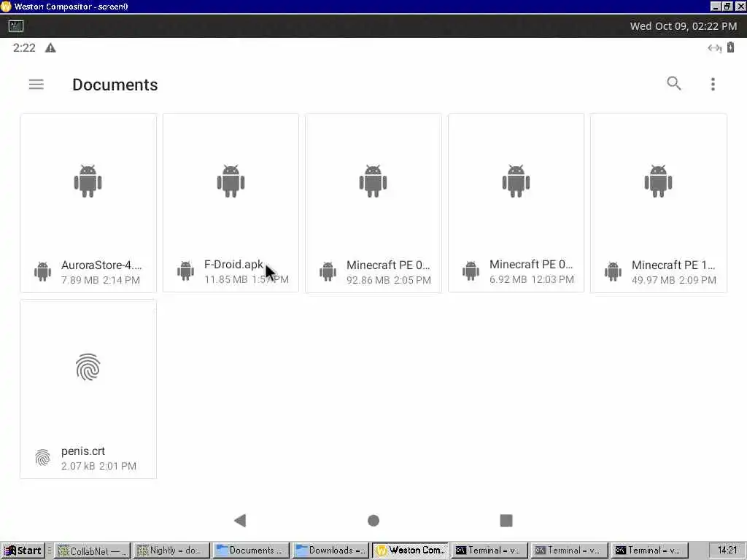Select the AuroraStore-4... file name

point(101,265)
